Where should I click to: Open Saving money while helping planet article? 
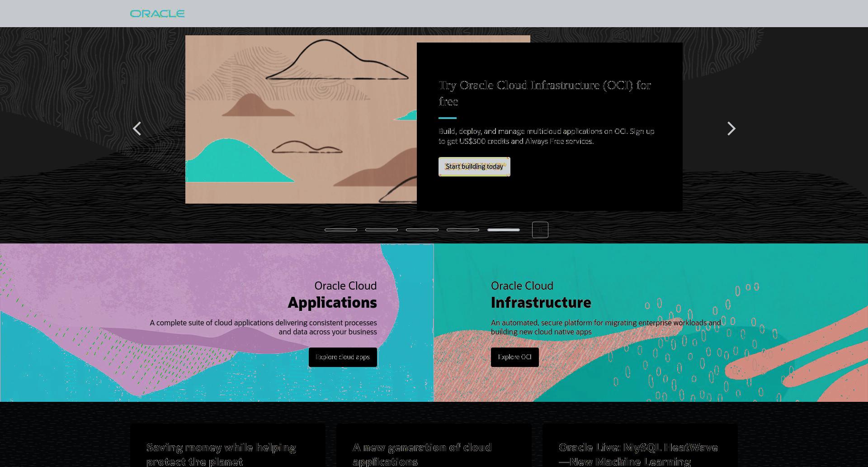(221, 454)
